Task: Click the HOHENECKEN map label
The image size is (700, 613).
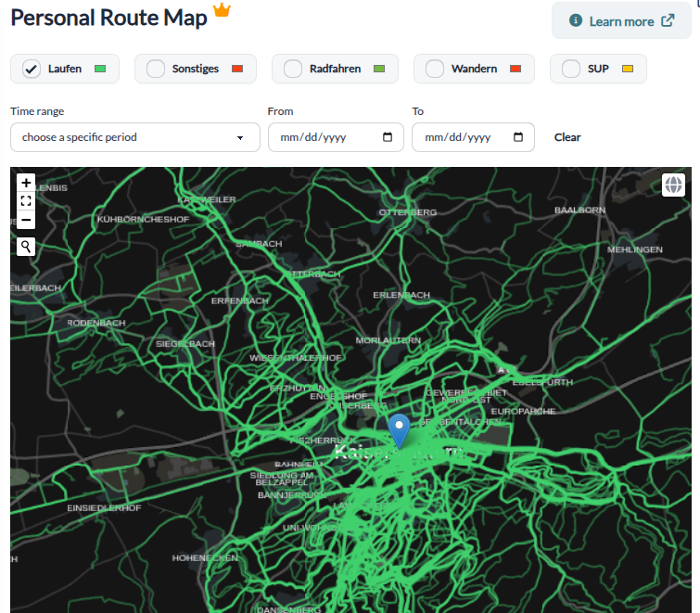Action: click(x=205, y=557)
